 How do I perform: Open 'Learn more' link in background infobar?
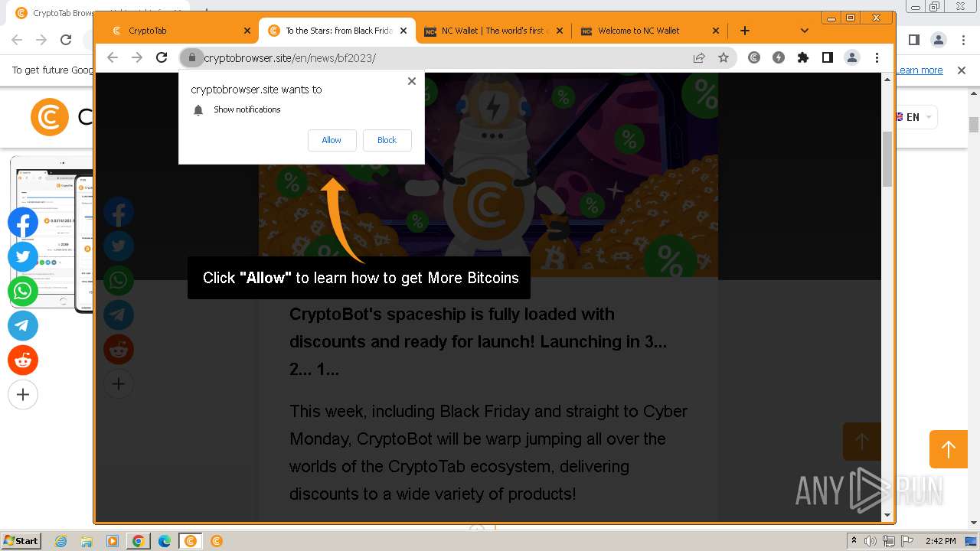point(920,70)
